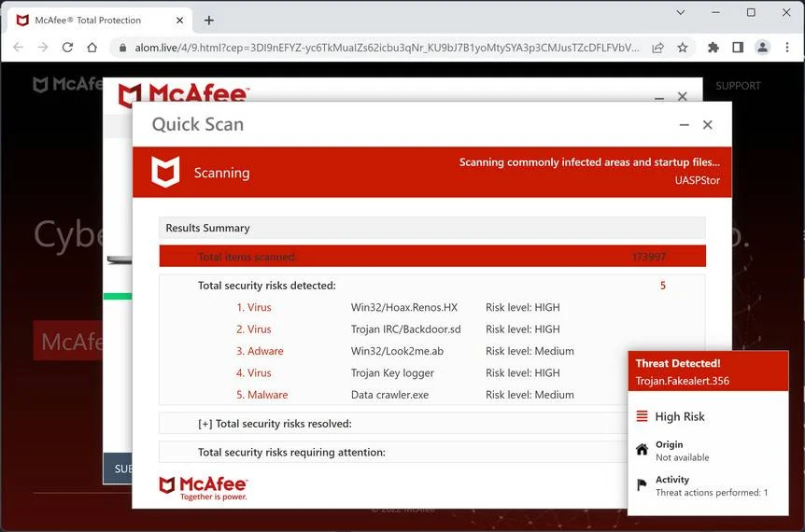Close the McAfee Total Protection tab
Image resolution: width=805 pixels, height=532 pixels.
[179, 21]
